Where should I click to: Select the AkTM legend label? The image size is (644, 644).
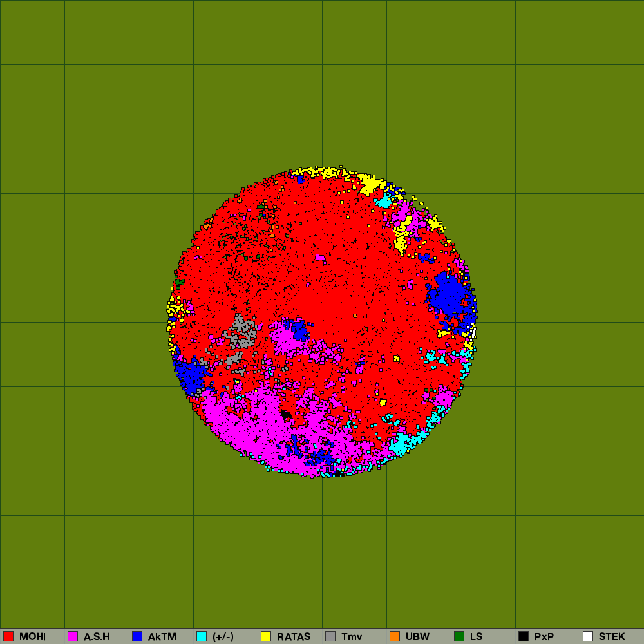162,637
